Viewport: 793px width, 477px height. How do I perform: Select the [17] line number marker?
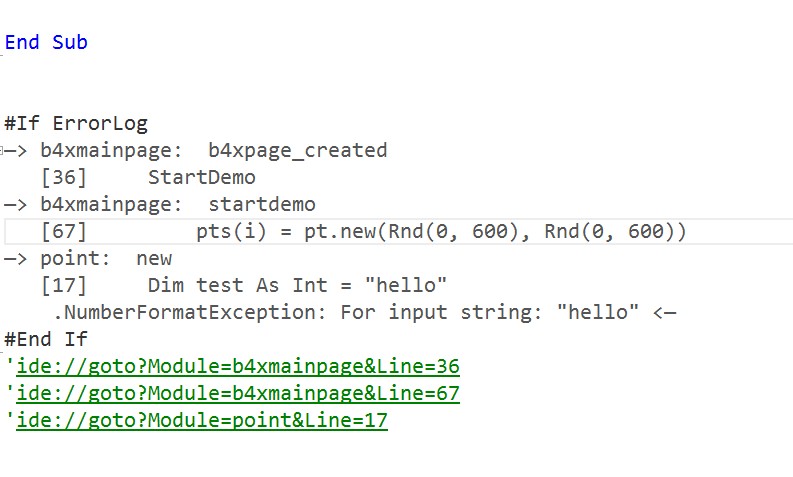tap(64, 286)
